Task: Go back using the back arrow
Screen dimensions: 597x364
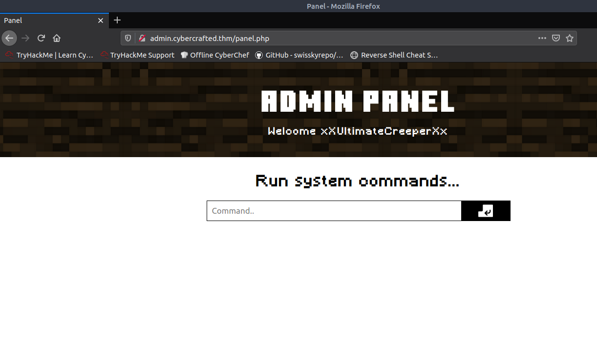Action: click(9, 38)
